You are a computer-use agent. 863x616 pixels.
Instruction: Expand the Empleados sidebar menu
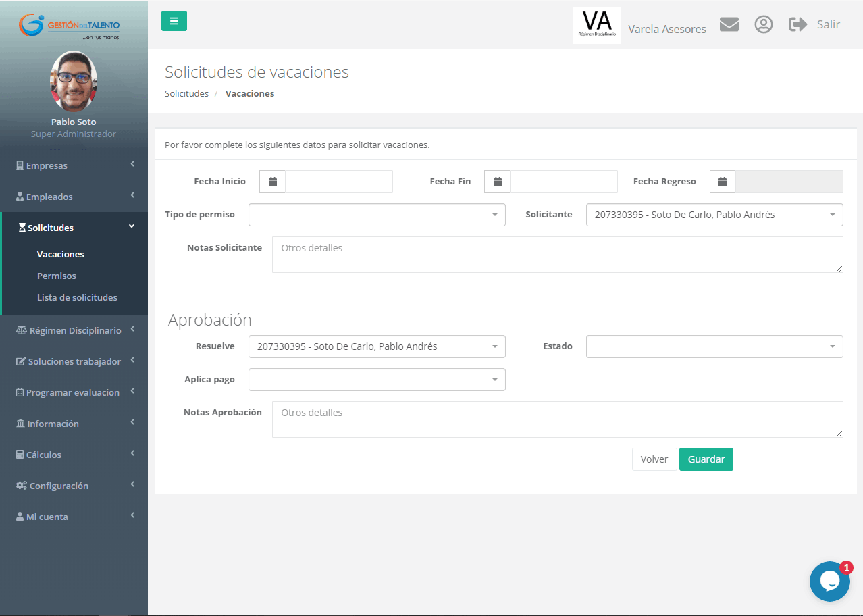click(x=74, y=197)
